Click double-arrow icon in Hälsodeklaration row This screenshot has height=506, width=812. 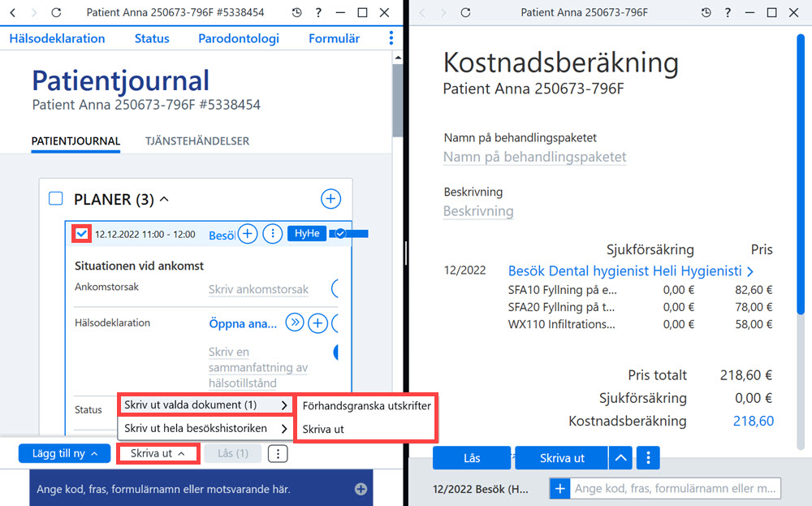tap(295, 323)
